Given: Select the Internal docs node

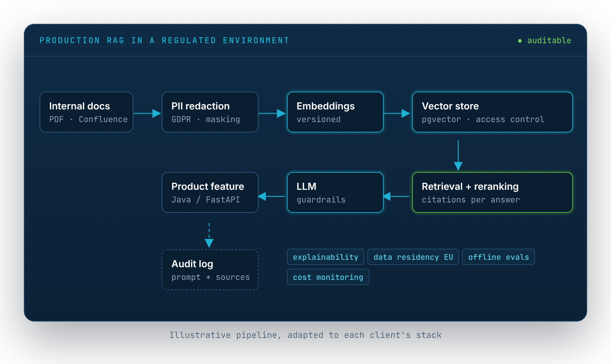Looking at the screenshot, I should coord(86,112).
